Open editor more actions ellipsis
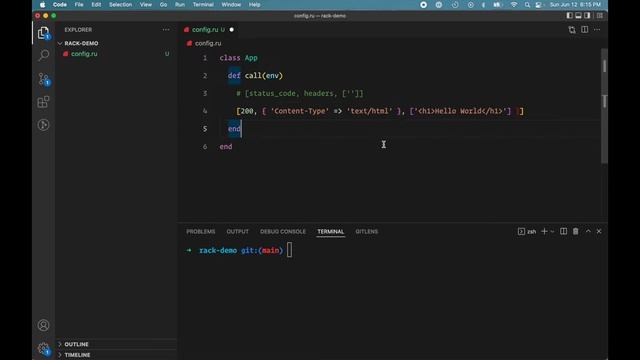Screen dimensions: 640x360 point(597,29)
